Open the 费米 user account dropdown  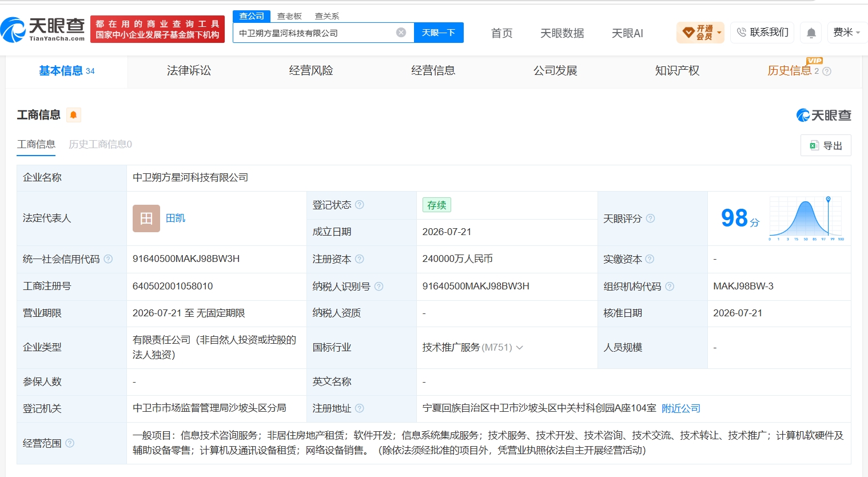point(846,33)
